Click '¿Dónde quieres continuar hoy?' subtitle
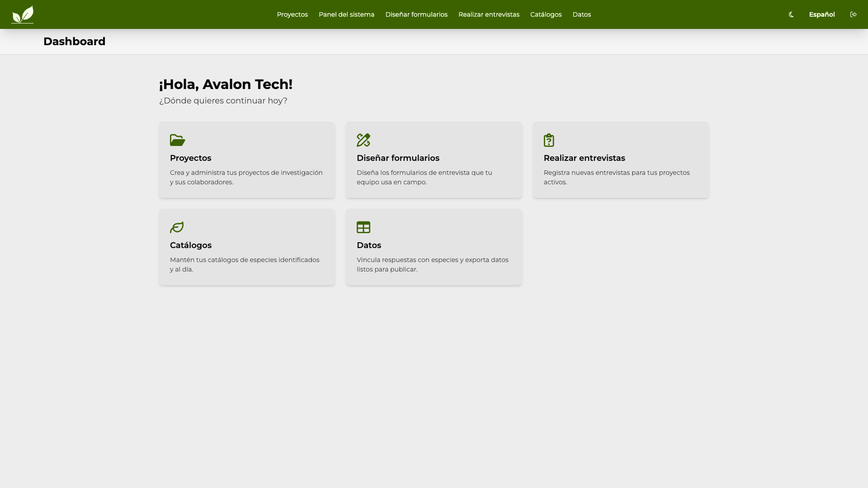Viewport: 868px width, 488px height. pos(223,101)
